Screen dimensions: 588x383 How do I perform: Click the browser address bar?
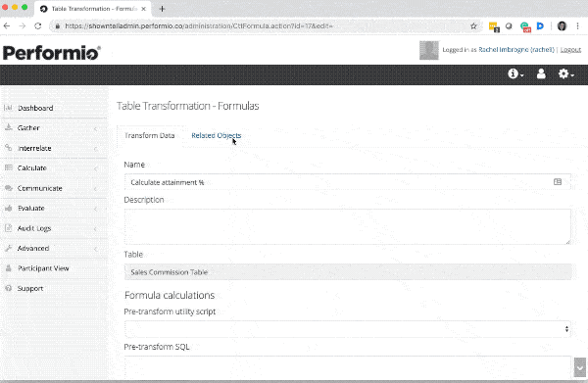click(263, 25)
